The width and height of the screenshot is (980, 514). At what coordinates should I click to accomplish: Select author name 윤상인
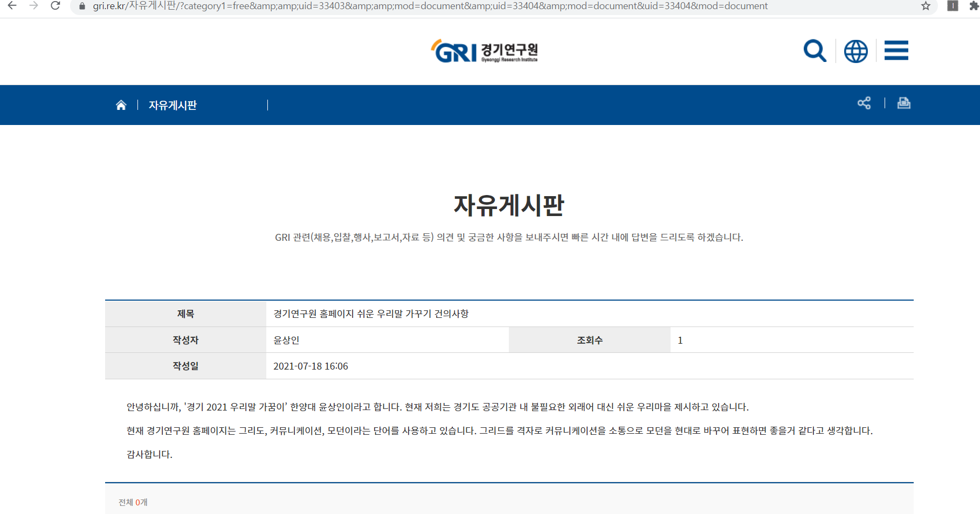pos(286,340)
